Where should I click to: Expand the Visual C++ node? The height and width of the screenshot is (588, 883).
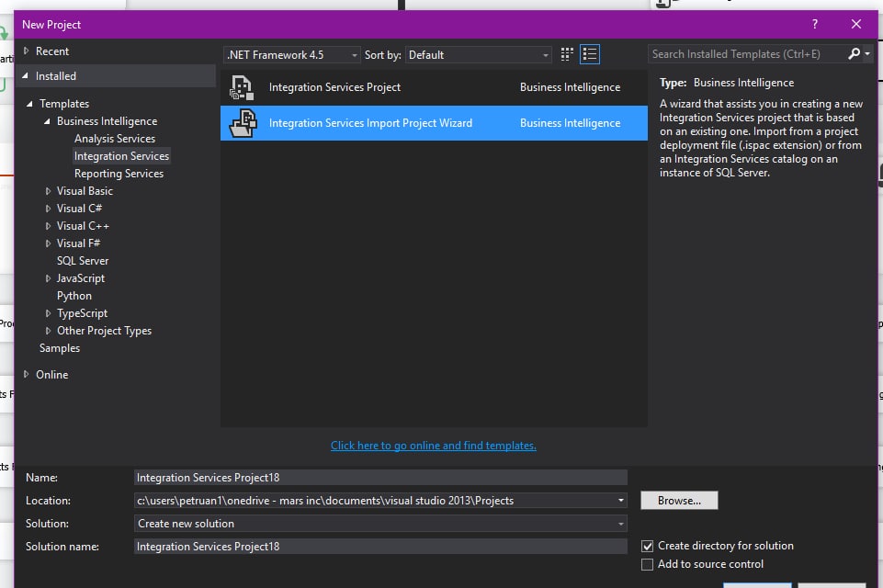[48, 226]
